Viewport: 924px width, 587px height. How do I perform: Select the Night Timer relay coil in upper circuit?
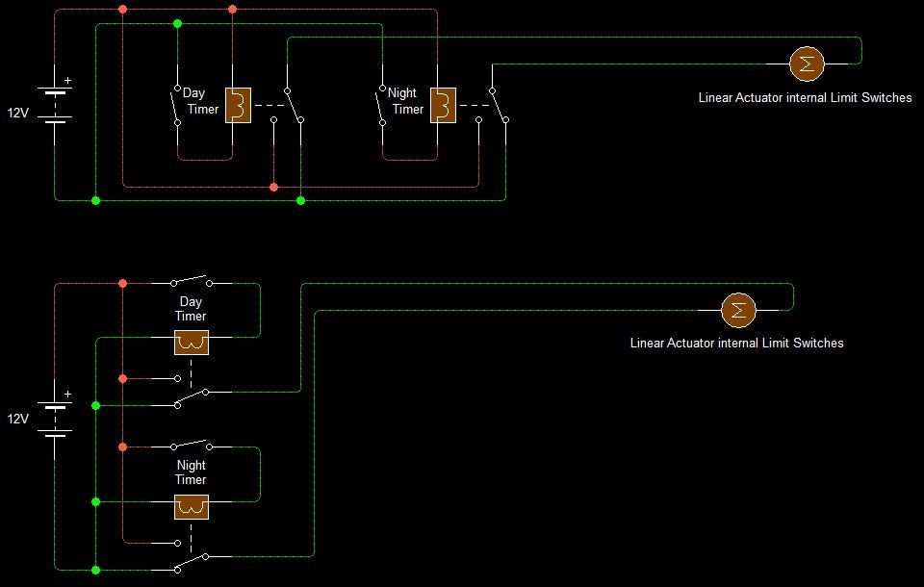click(443, 105)
